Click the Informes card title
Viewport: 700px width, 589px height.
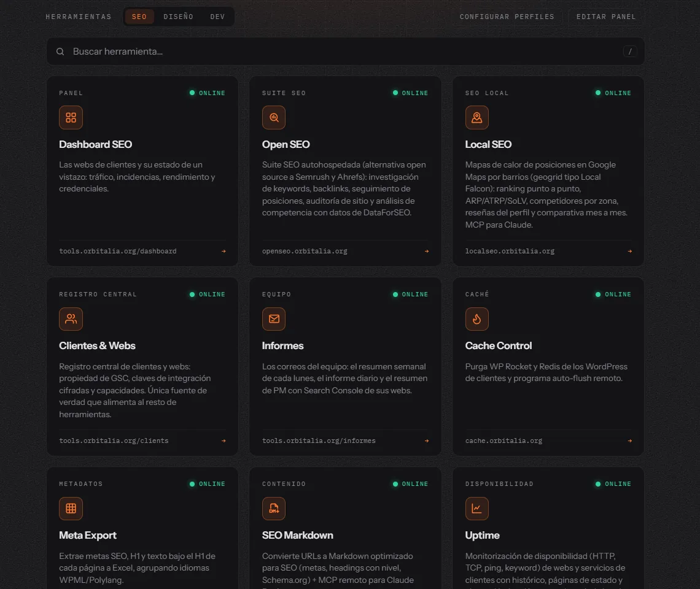(282, 346)
